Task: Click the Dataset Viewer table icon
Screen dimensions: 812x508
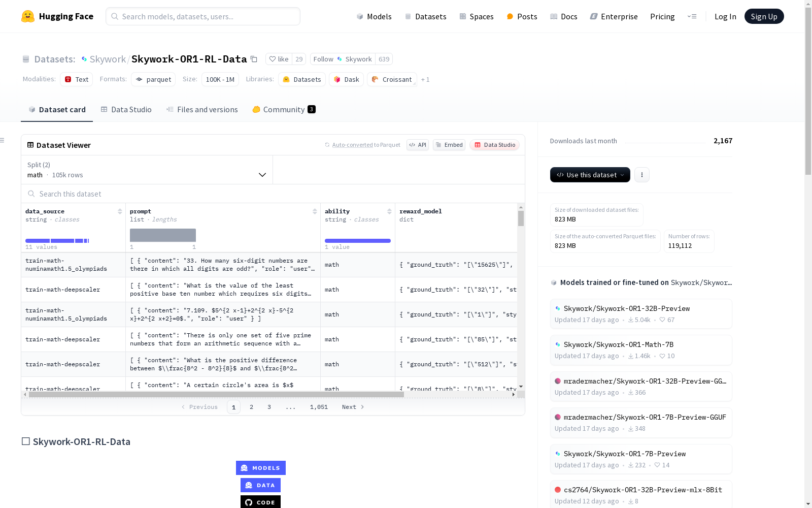Action: [x=30, y=145]
